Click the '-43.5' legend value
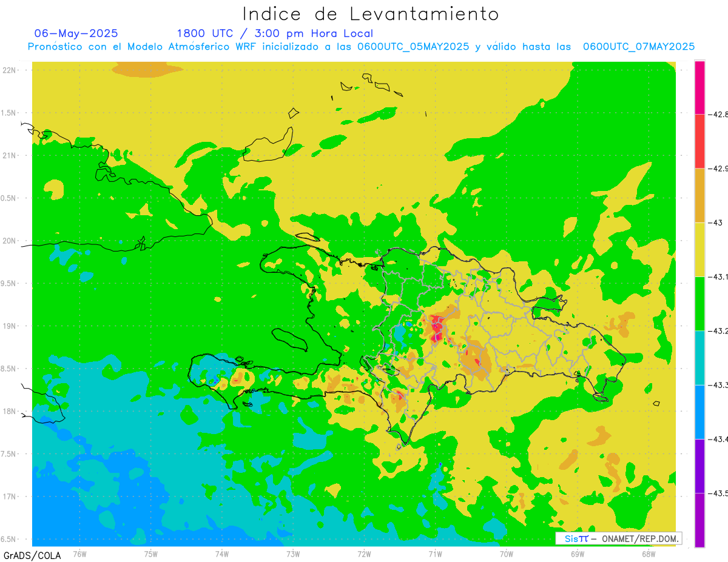 (718, 493)
